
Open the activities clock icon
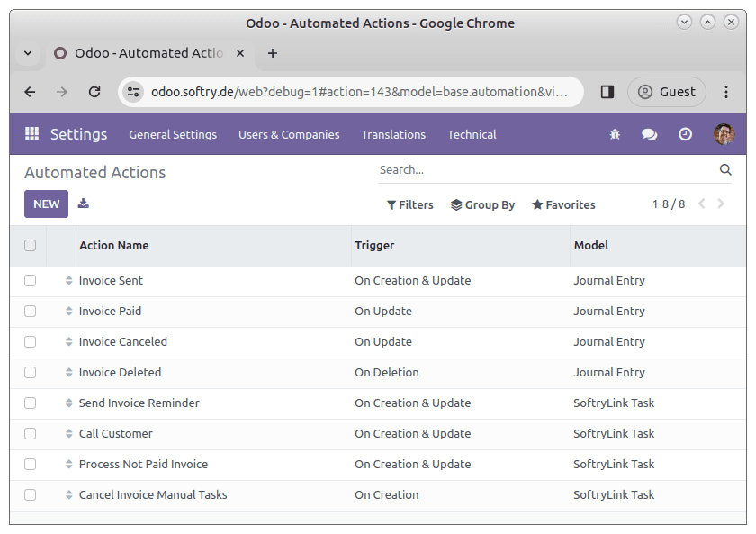point(685,134)
